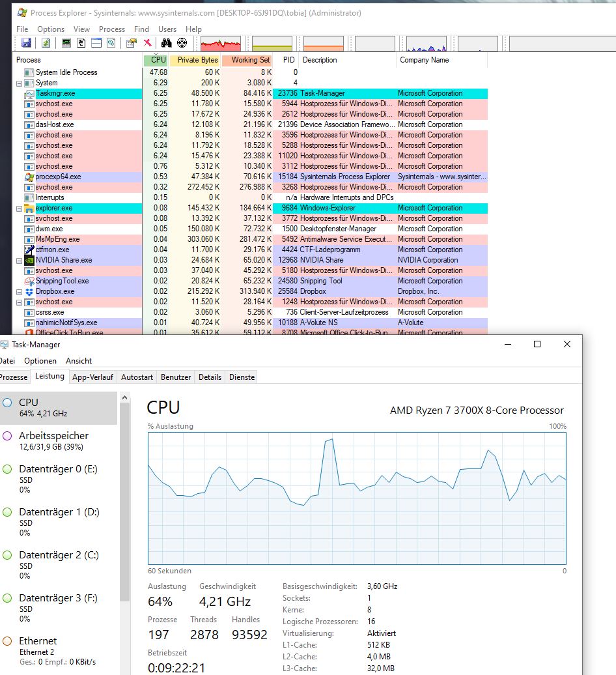Click the Save icon in Process Explorer toolbar

point(26,42)
